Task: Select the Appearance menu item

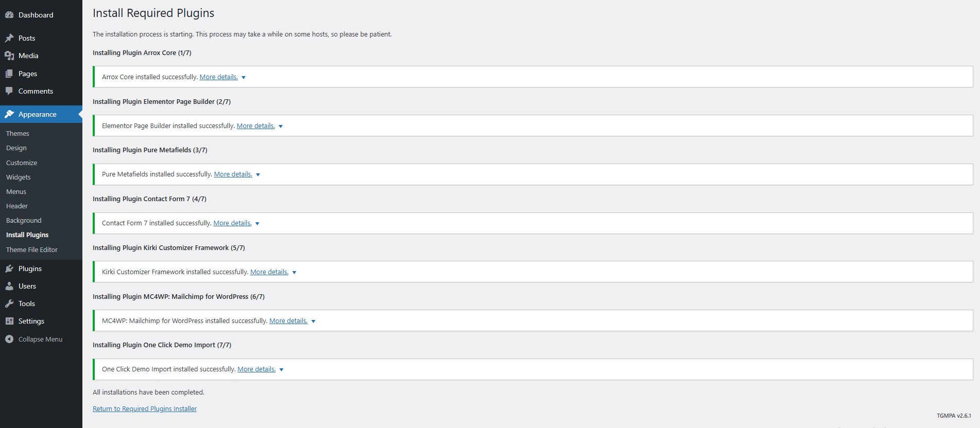Action: tap(41, 114)
